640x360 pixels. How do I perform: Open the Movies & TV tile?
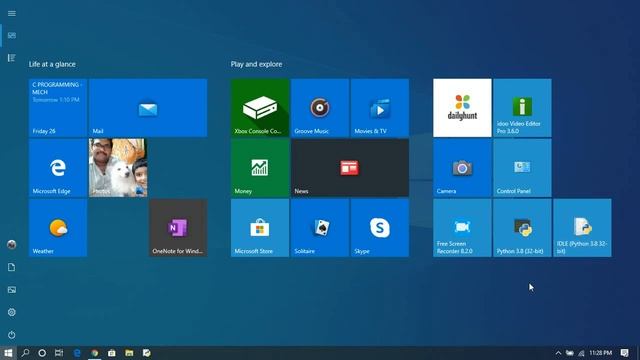[x=380, y=108]
